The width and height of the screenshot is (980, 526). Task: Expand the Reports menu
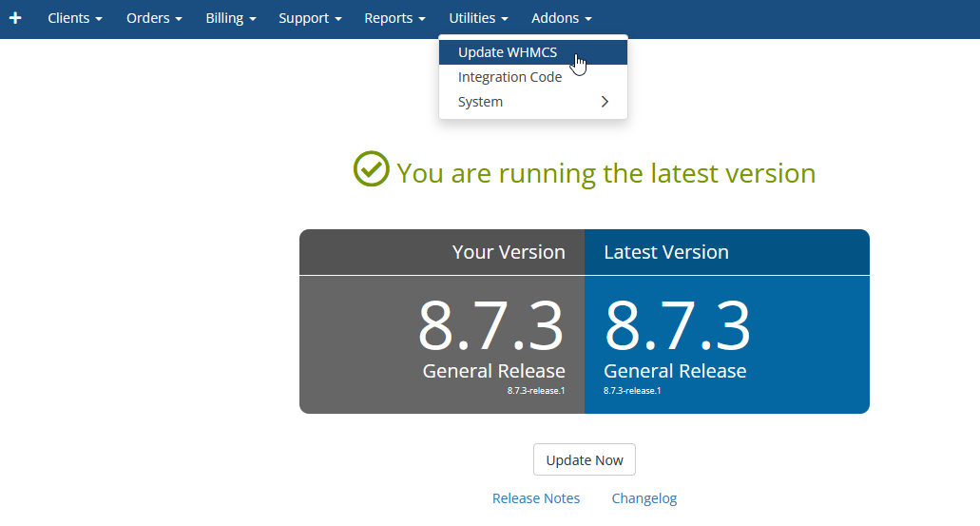pos(394,18)
